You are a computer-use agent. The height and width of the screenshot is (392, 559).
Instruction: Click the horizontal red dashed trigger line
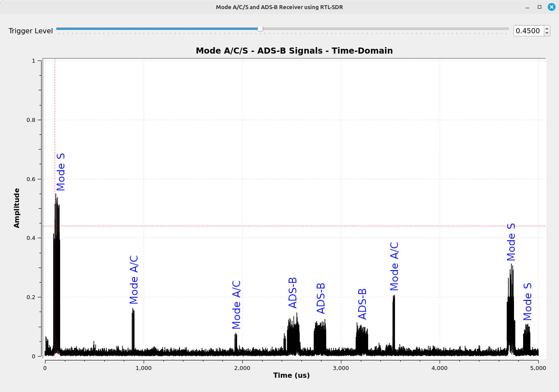click(294, 226)
